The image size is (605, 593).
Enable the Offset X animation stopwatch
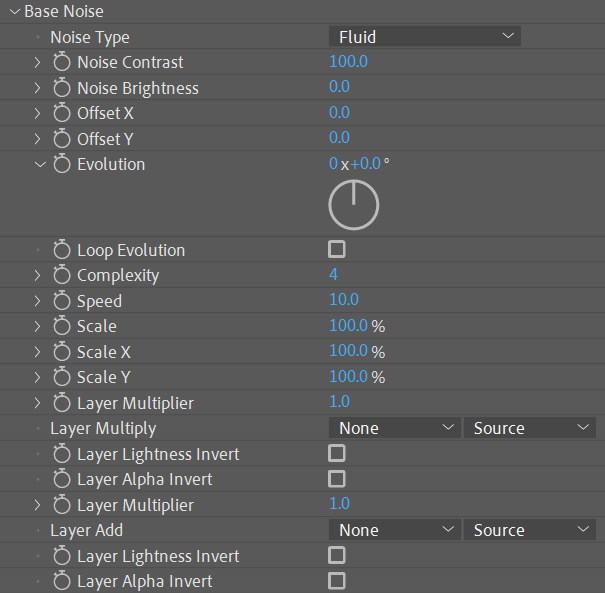tap(62, 113)
